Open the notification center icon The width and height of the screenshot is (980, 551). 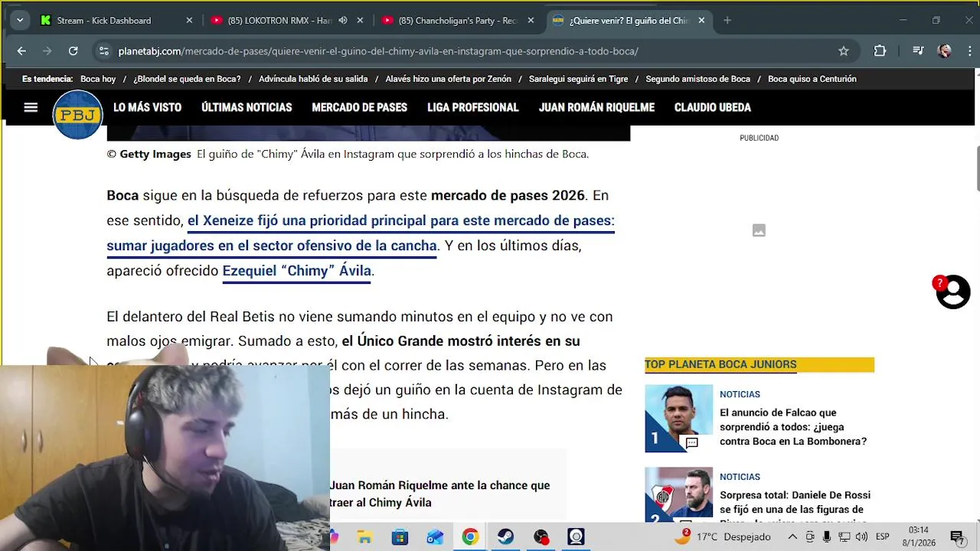(x=956, y=537)
